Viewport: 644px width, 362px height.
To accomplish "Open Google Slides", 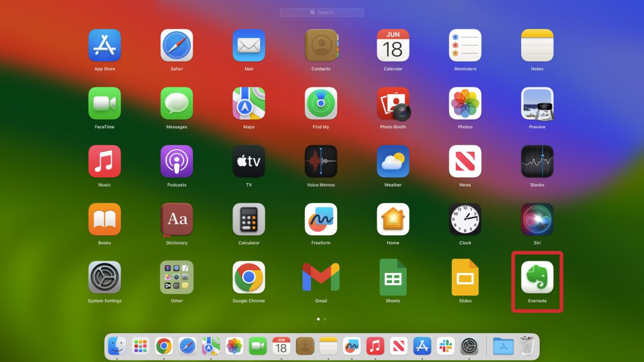I will click(x=465, y=277).
